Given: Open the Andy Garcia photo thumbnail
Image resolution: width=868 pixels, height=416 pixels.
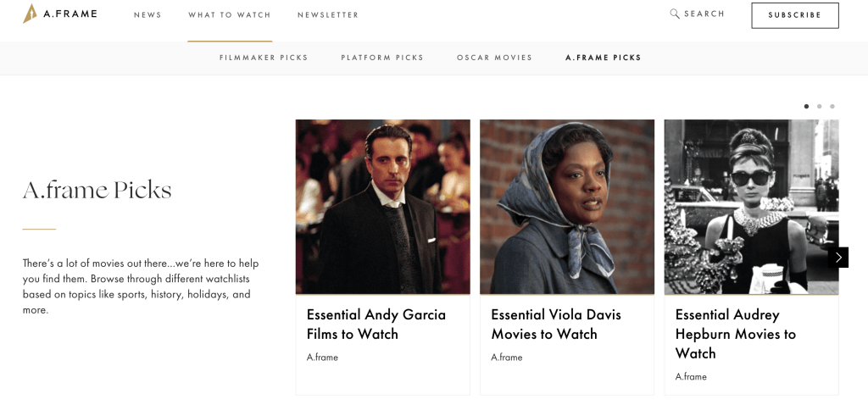Looking at the screenshot, I should click(x=382, y=207).
